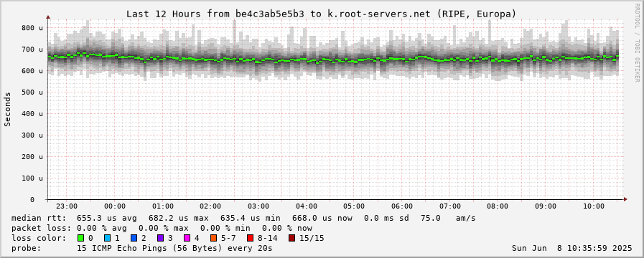644x258 pixels.
Task: Click the 23:00 time axis label
Action: pyautogui.click(x=67, y=206)
